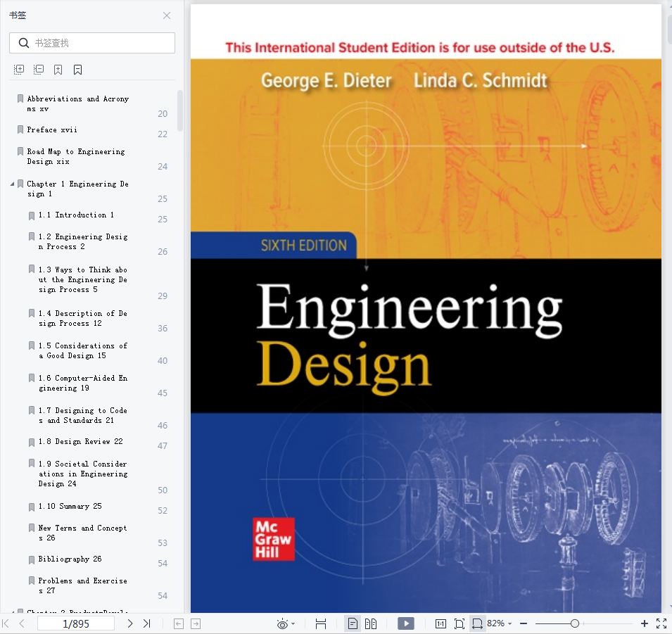The height and width of the screenshot is (634, 672).
Task: Add a new bookmark with the plus-ribbon icon
Action: point(58,70)
